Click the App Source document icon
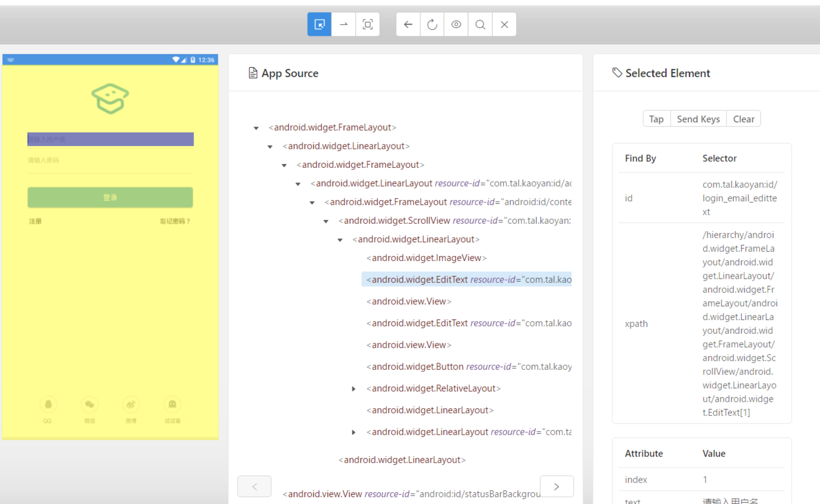Image resolution: width=820 pixels, height=504 pixels. (x=253, y=73)
